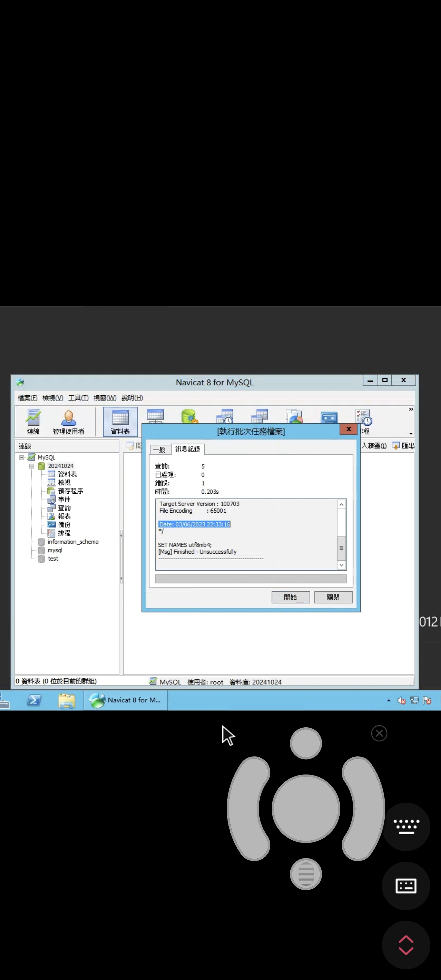Select the view icon in Navicat toolbar
Image resolution: width=441 pixels, height=980 pixels.
point(155,416)
